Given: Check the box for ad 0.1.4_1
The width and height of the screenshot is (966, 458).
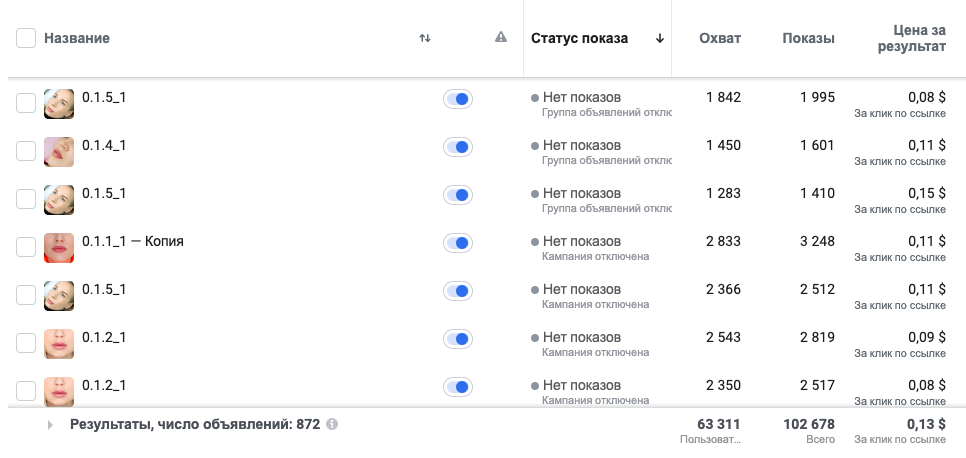Looking at the screenshot, I should (26, 150).
